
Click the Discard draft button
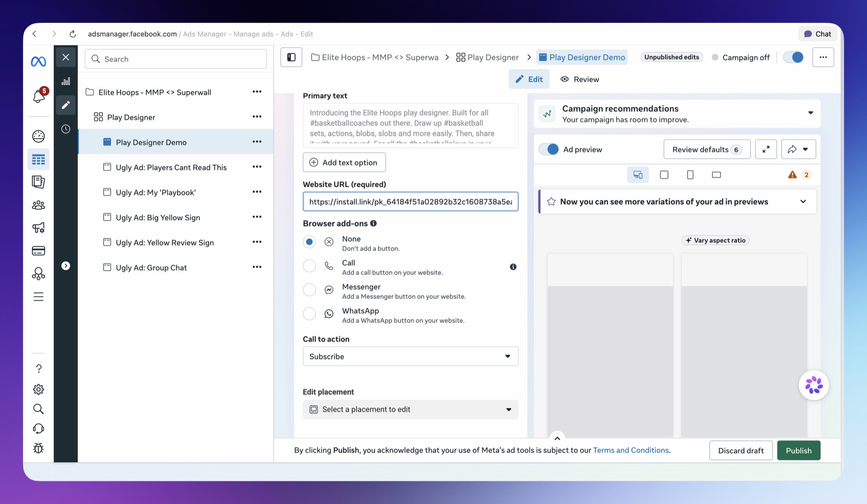pos(741,450)
